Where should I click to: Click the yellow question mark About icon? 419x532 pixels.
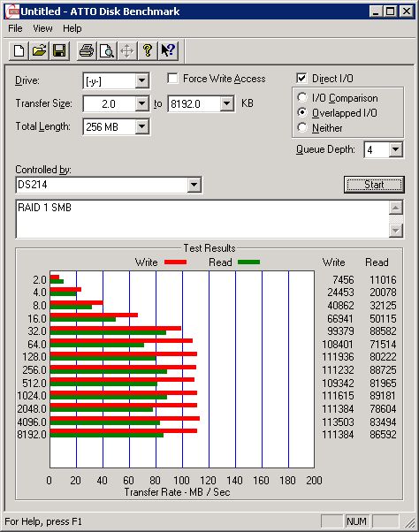[148, 51]
